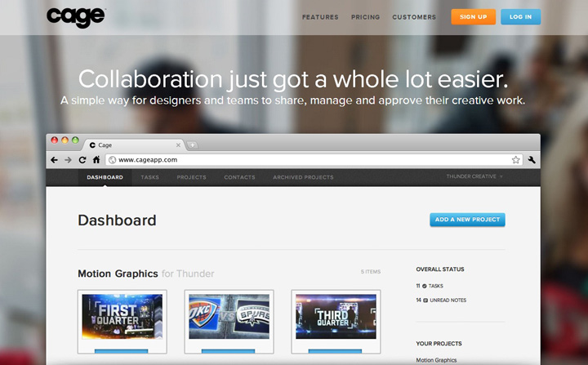The height and width of the screenshot is (365, 588).
Task: Switch to the Tasks nav tab
Action: click(x=150, y=177)
